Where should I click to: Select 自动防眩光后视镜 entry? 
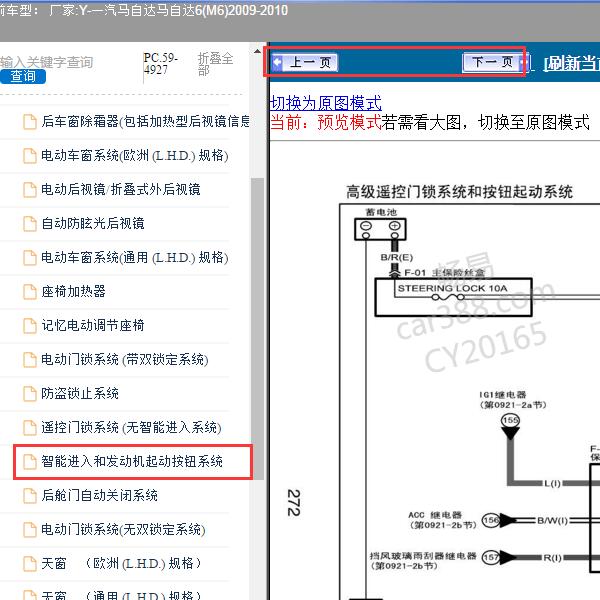(93, 223)
